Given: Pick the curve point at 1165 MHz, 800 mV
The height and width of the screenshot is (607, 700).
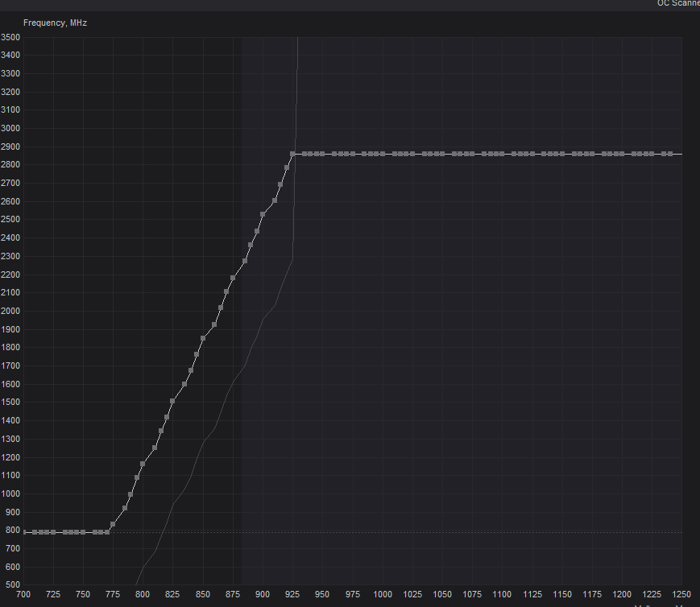Looking at the screenshot, I should coord(143,464).
